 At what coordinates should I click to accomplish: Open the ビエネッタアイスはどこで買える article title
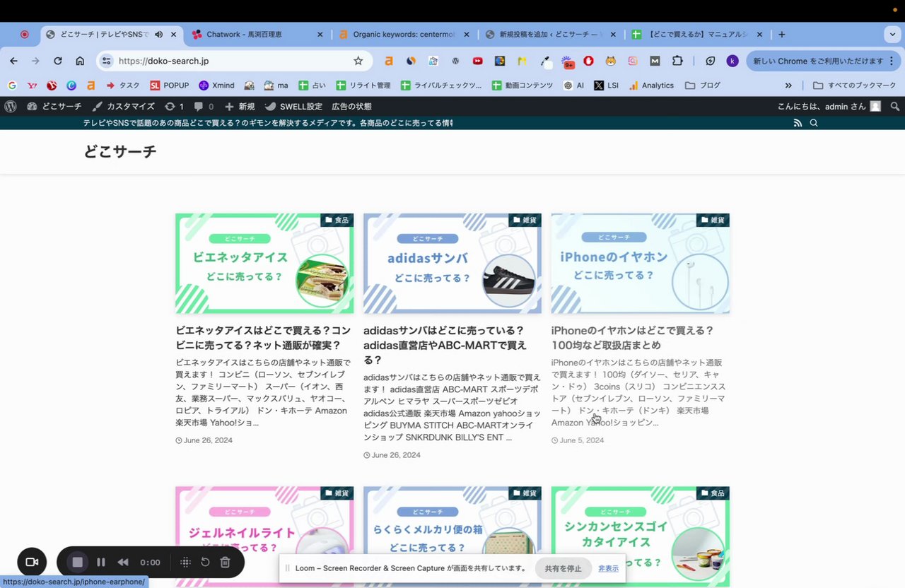point(263,338)
